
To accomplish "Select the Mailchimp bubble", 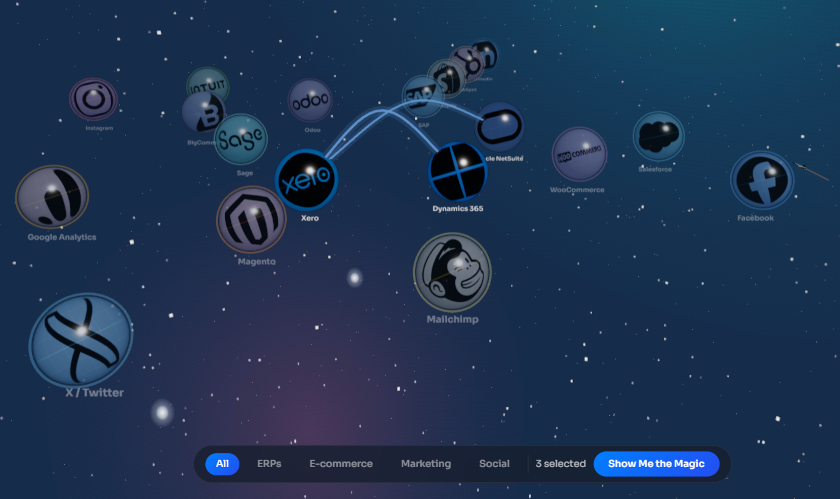I will click(452, 272).
